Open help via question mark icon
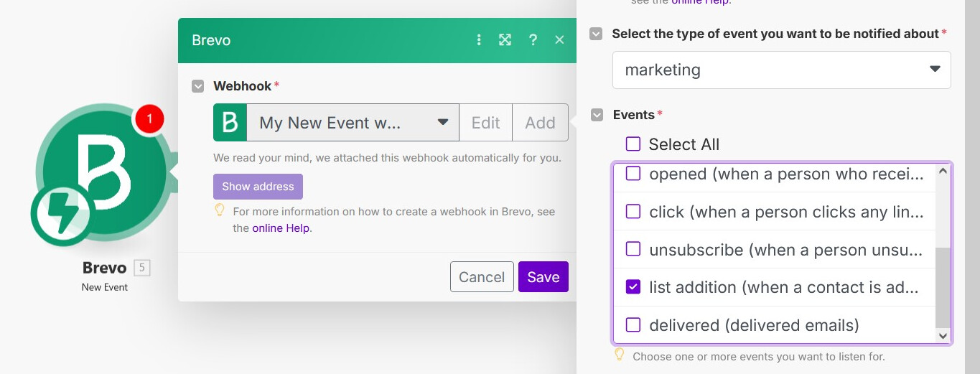The height and width of the screenshot is (374, 980). pyautogui.click(x=533, y=40)
